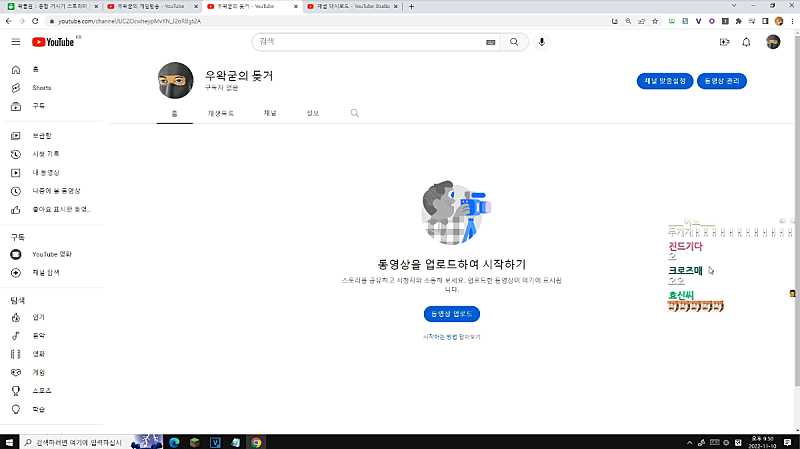Open the YouTube hamburger guide menu

pyautogui.click(x=16, y=42)
